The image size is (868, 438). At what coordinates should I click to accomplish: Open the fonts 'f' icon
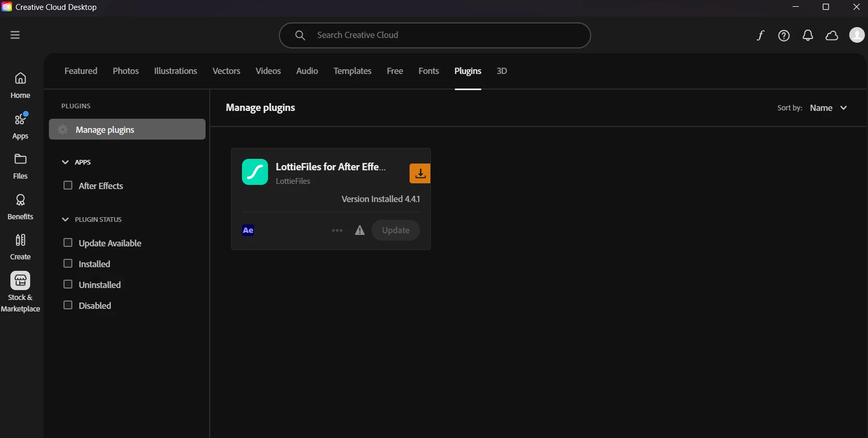pyautogui.click(x=760, y=35)
